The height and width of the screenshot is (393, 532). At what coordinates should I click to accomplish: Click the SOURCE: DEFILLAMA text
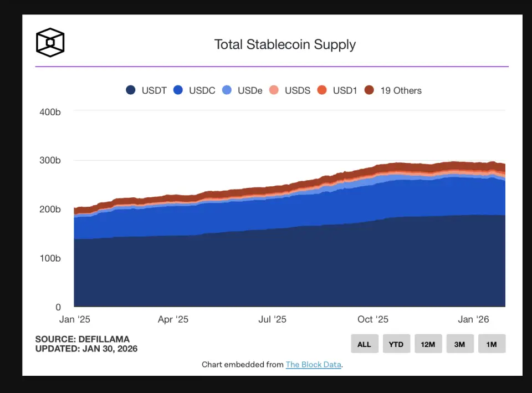coord(82,339)
